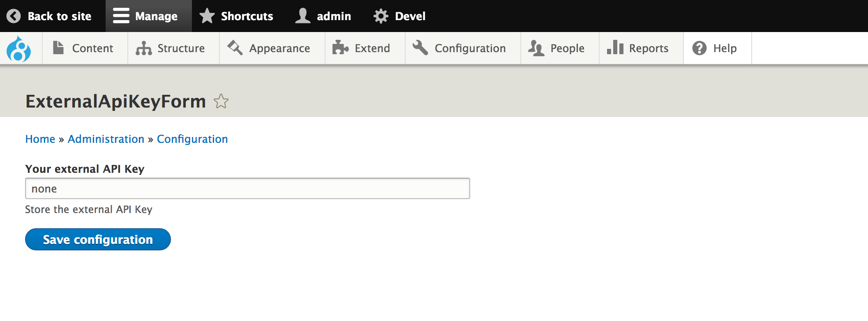Image resolution: width=868 pixels, height=321 pixels.
Task: Toggle the Manage toolbar tab text
Action: [x=156, y=16]
